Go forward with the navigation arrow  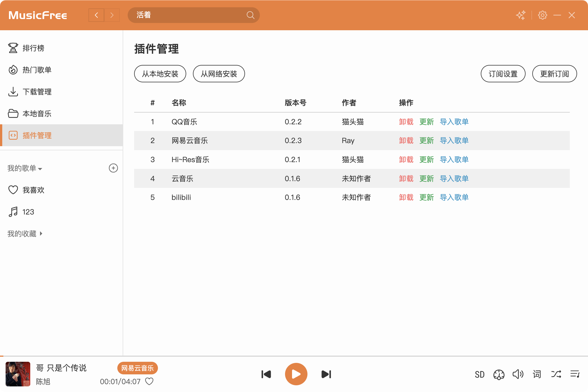112,15
